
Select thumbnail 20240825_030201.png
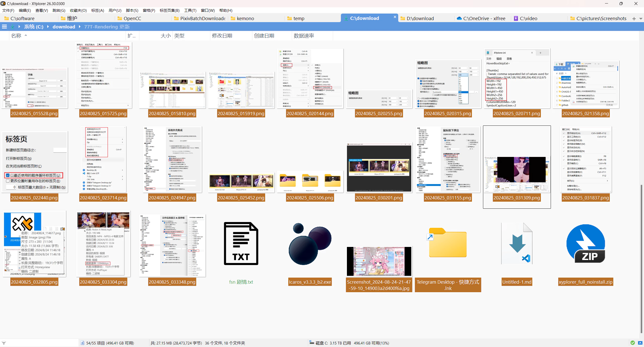(379, 167)
